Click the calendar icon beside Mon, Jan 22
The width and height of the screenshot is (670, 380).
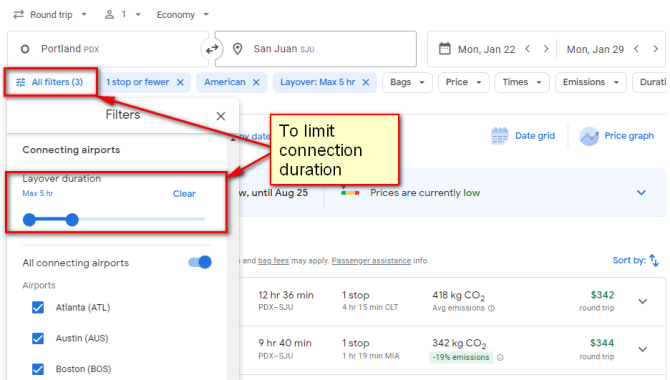coord(444,49)
